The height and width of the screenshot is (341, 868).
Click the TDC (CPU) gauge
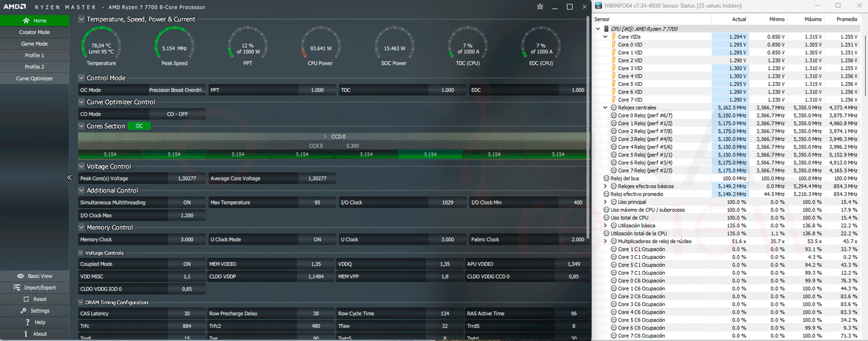468,47
